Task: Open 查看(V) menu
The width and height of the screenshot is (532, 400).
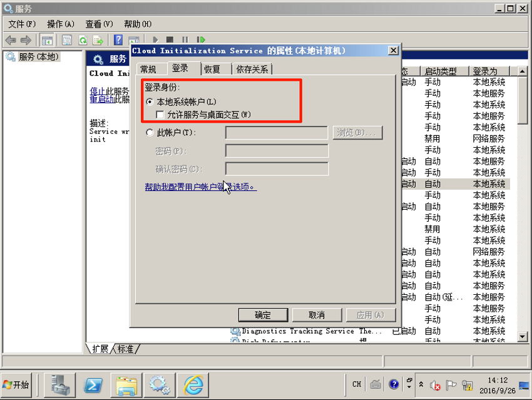Action: 99,24
